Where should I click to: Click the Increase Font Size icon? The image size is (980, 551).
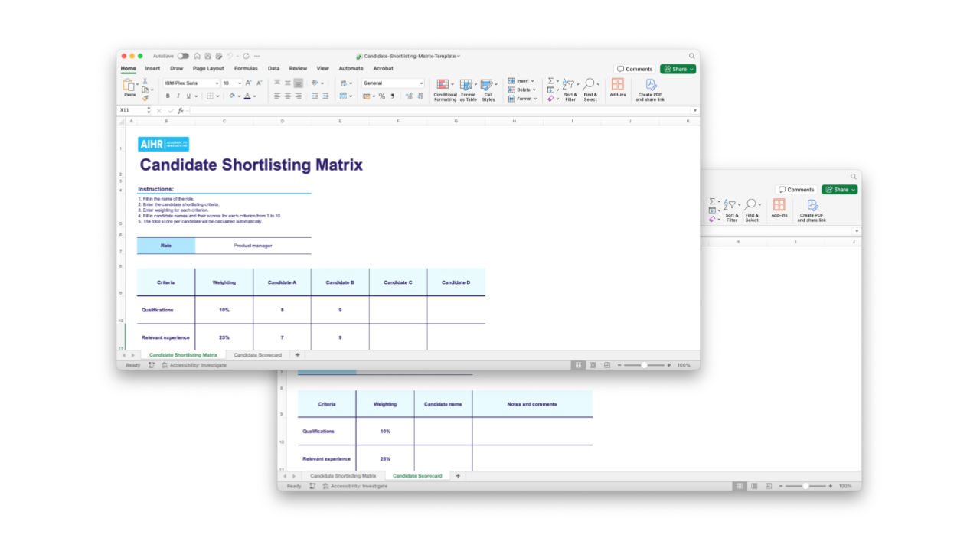[x=249, y=83]
